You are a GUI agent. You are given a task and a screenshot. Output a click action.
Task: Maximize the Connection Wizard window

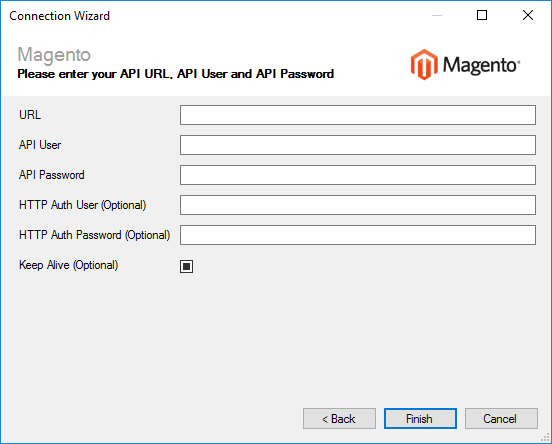pyautogui.click(x=482, y=15)
